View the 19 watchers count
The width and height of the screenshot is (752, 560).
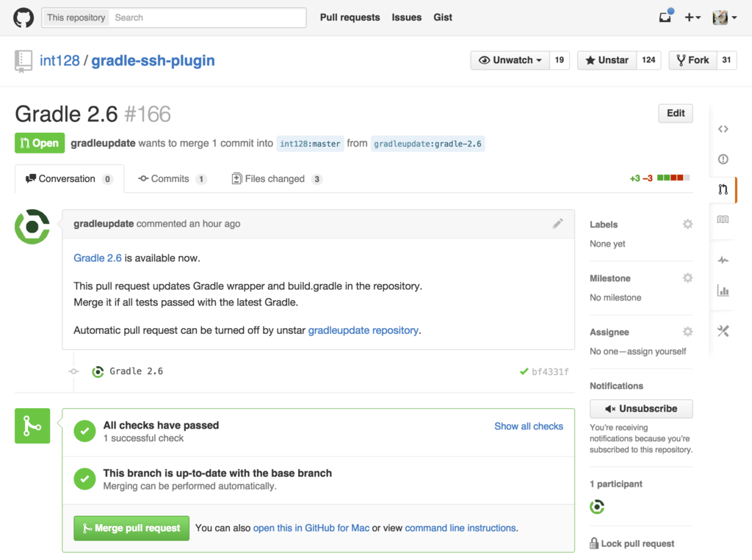(x=559, y=60)
